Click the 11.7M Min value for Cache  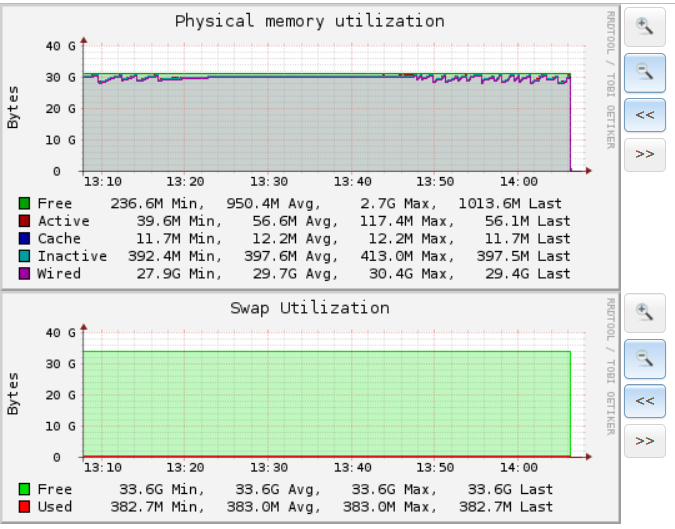179,238
